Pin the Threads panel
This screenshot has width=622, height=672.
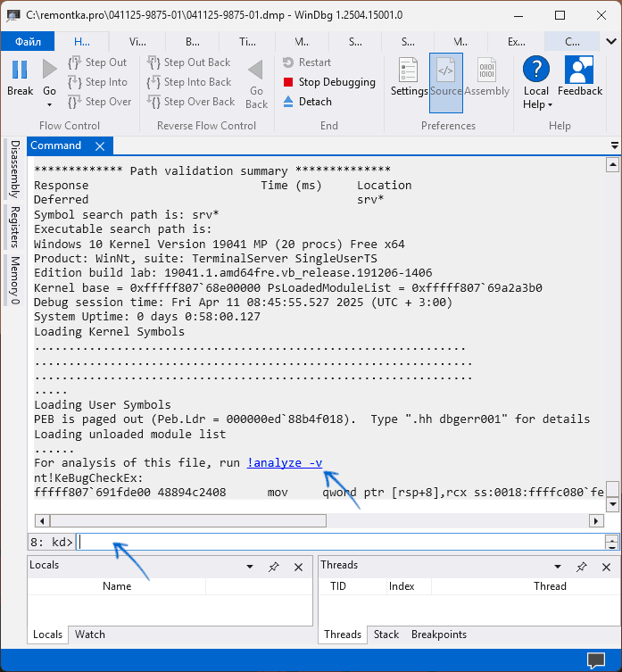581,567
